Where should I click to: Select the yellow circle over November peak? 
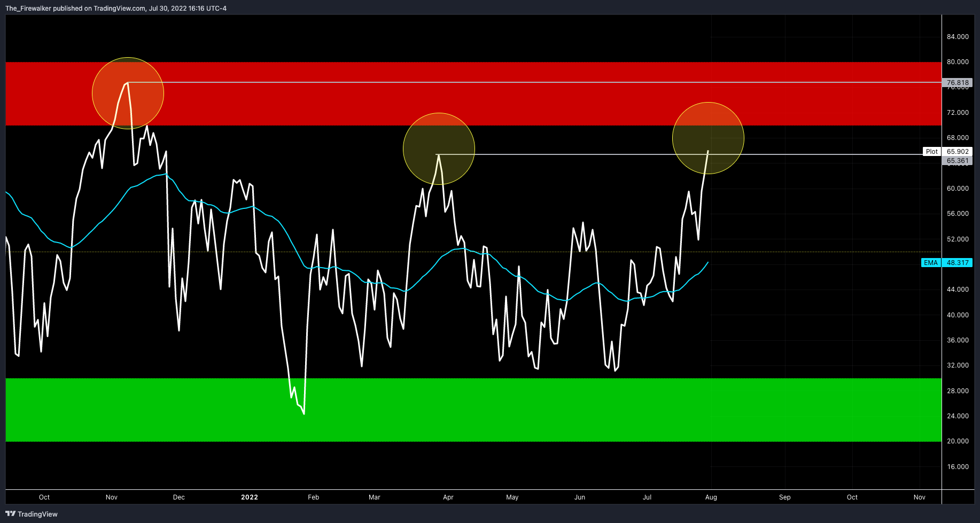tap(128, 93)
